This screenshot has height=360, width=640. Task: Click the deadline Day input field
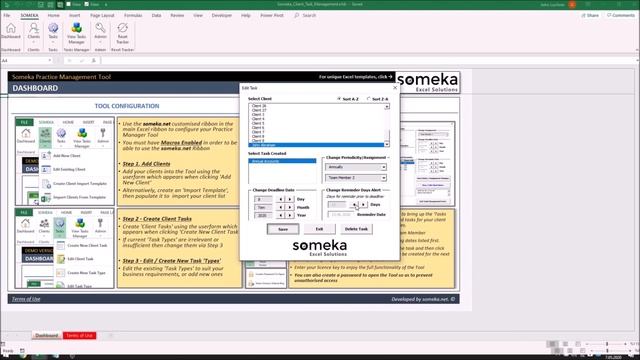pos(262,199)
